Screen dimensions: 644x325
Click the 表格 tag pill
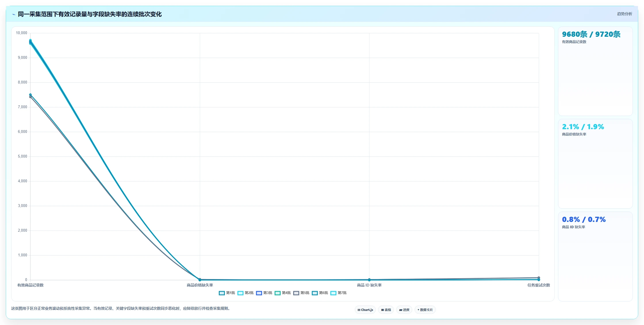(x=386, y=310)
